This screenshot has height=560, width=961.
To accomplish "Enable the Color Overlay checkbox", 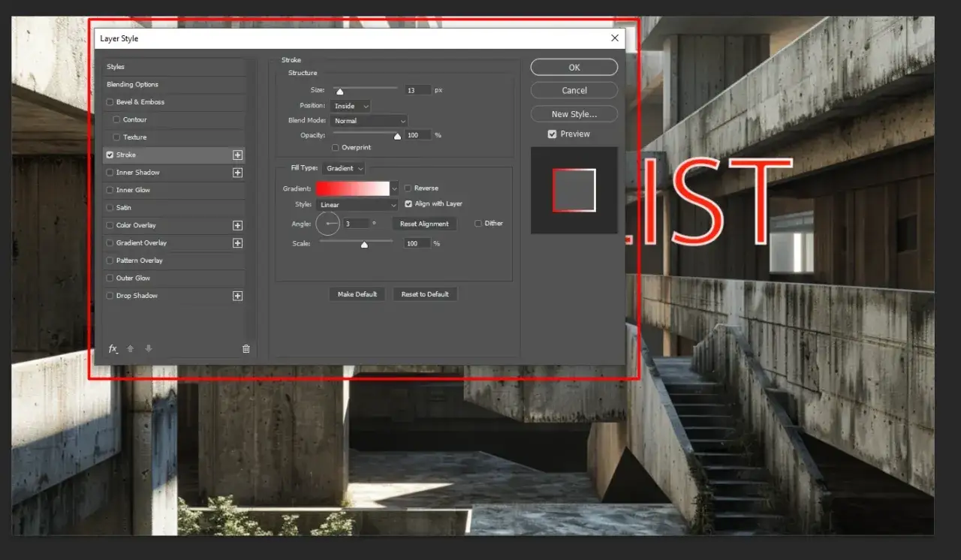I will tap(110, 225).
